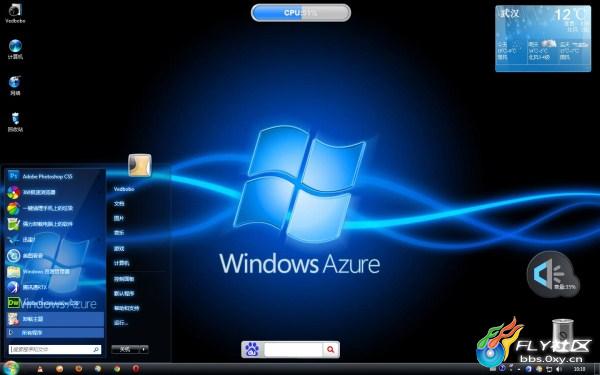The height and width of the screenshot is (375, 600).
Task: Open the Vedbobo user folder link in start menu
Action: point(124,189)
